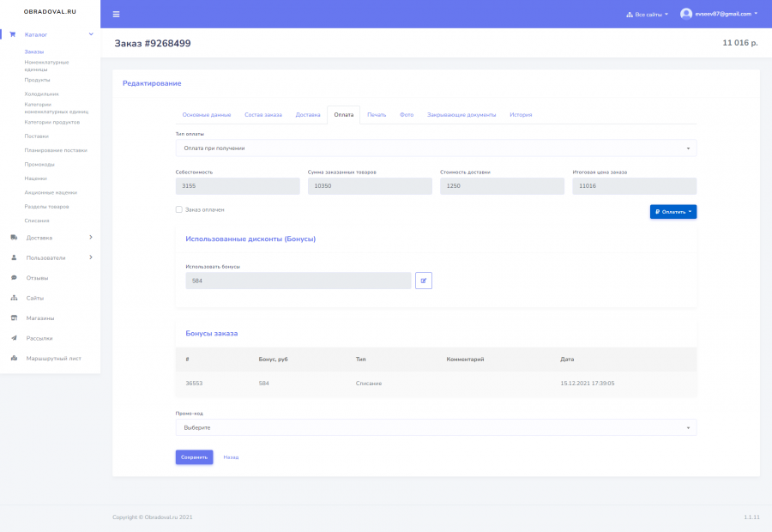Open Списания in the sidebar
This screenshot has height=532, width=772.
click(37, 221)
